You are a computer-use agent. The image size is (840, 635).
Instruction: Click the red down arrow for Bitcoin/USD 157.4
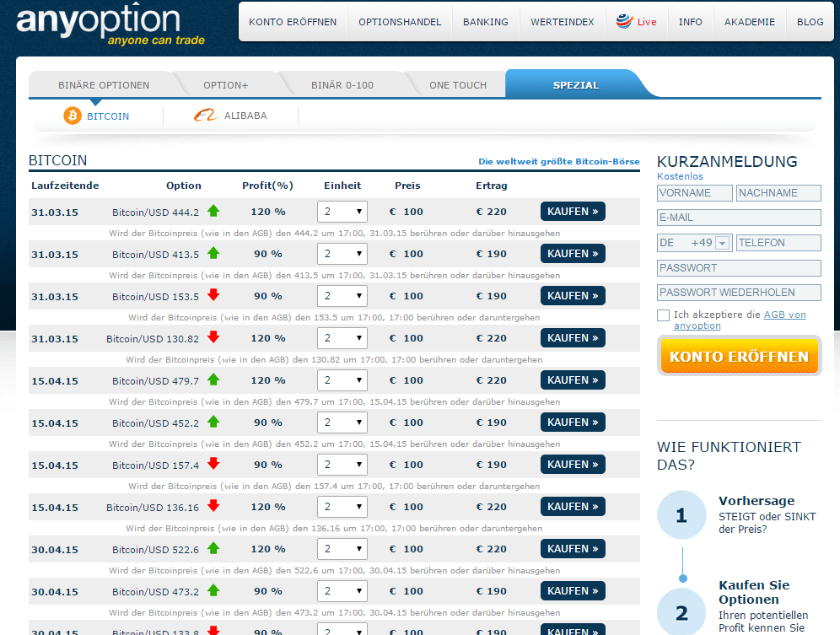pyautogui.click(x=213, y=464)
